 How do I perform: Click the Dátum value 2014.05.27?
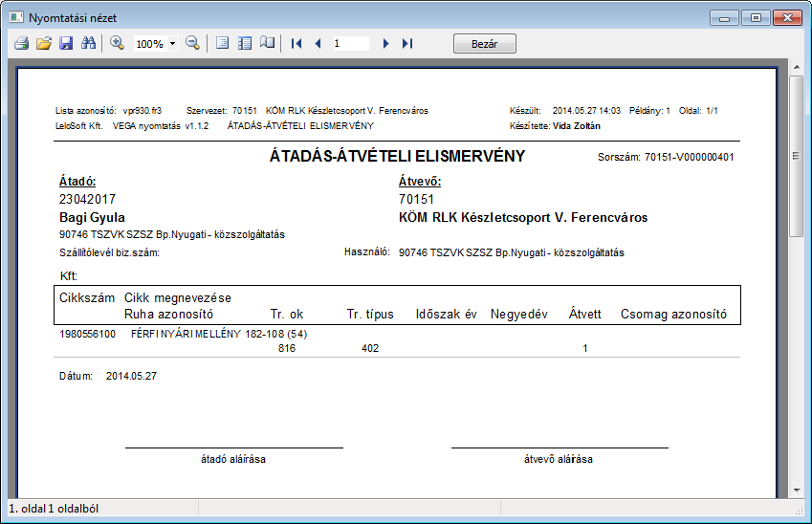[132, 376]
